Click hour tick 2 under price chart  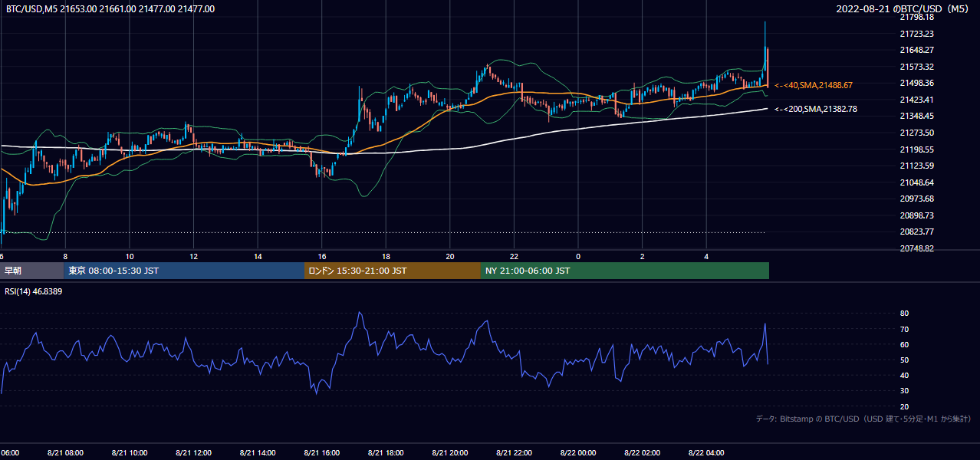642,256
